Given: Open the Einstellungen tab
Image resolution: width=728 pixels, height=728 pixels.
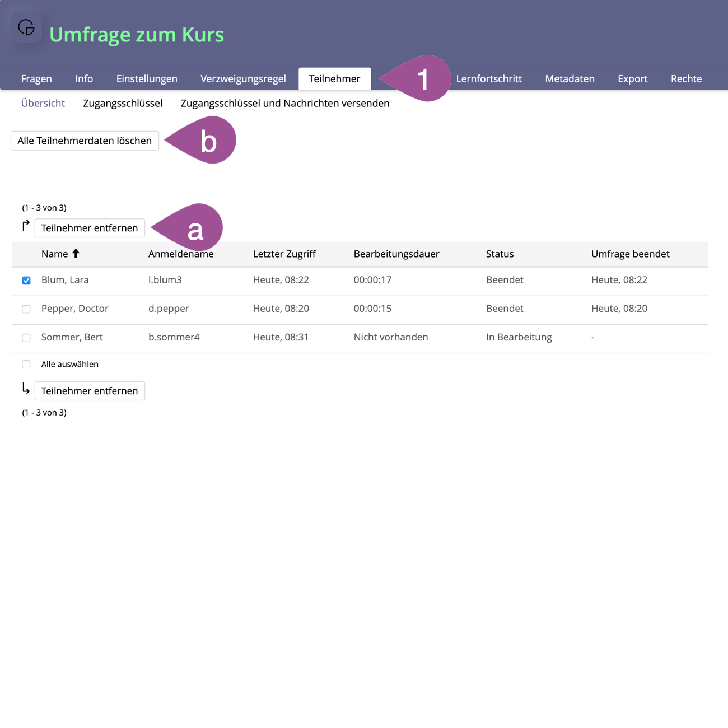Looking at the screenshot, I should tap(147, 79).
